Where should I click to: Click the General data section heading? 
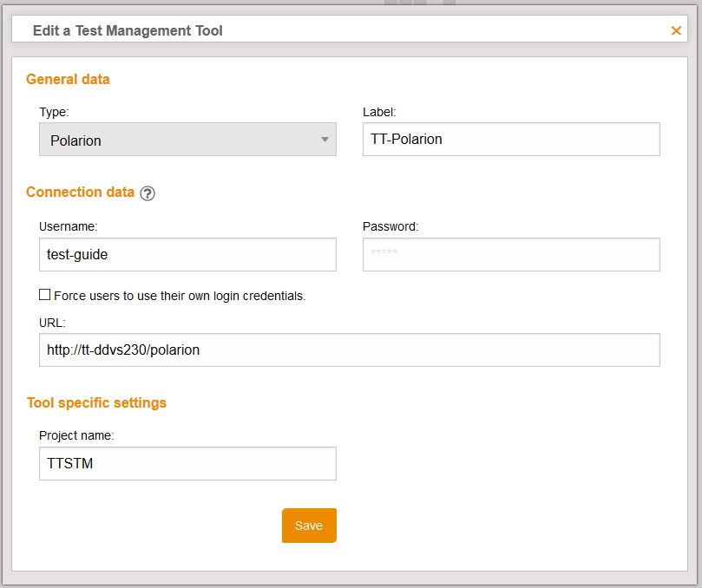coord(68,80)
